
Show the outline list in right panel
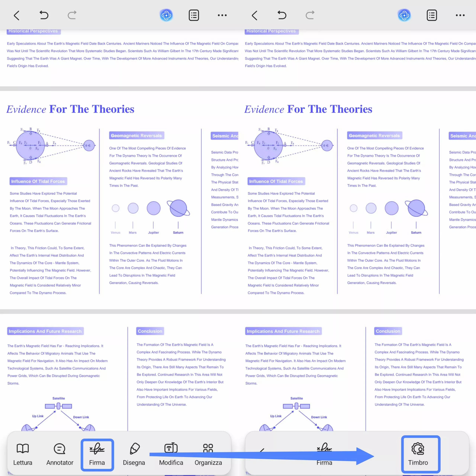[432, 15]
